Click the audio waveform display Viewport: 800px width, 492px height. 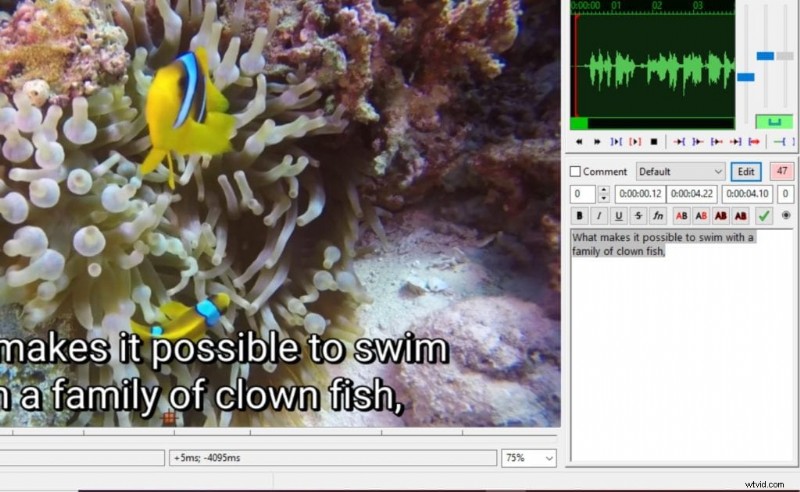coord(653,66)
